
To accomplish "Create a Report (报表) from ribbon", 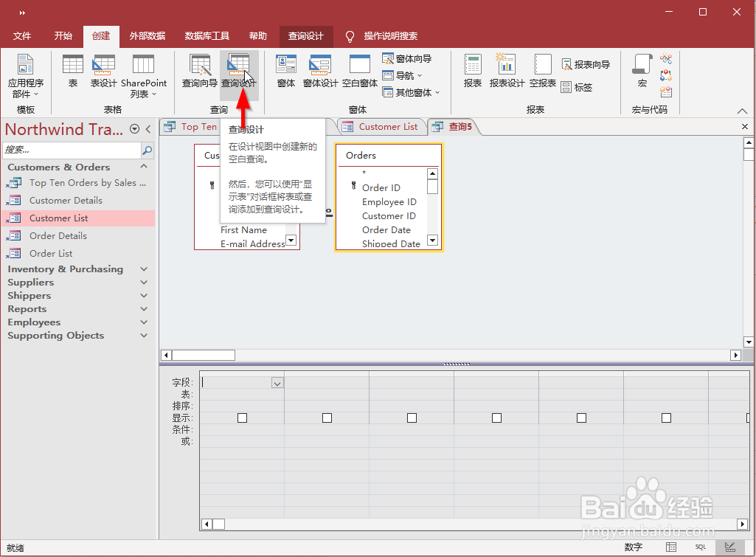I will 473,71.
